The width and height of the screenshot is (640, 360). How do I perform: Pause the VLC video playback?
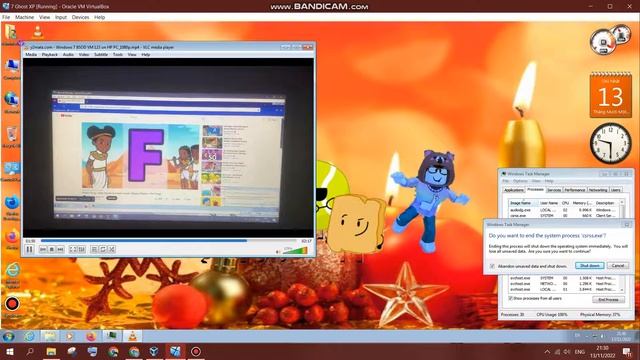[x=29, y=249]
